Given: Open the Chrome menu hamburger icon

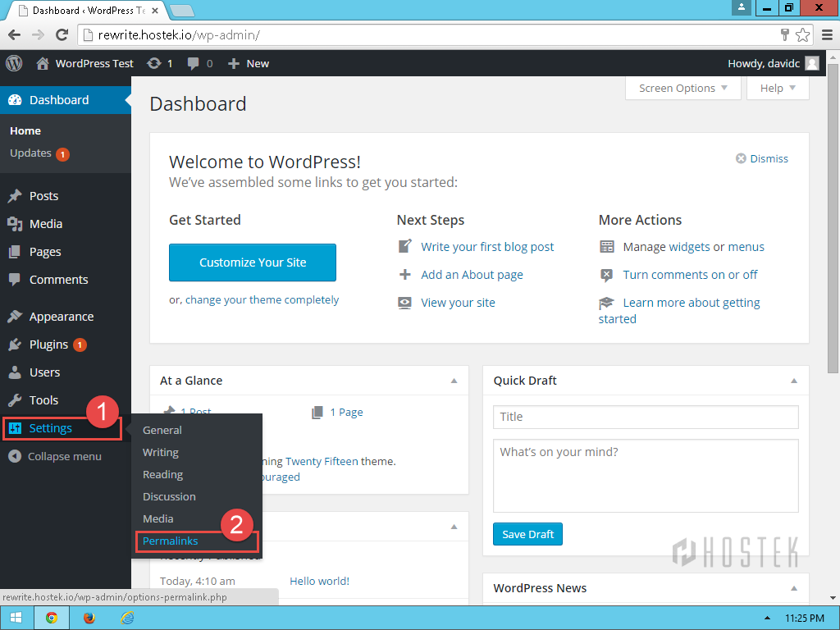Looking at the screenshot, I should pos(826,34).
